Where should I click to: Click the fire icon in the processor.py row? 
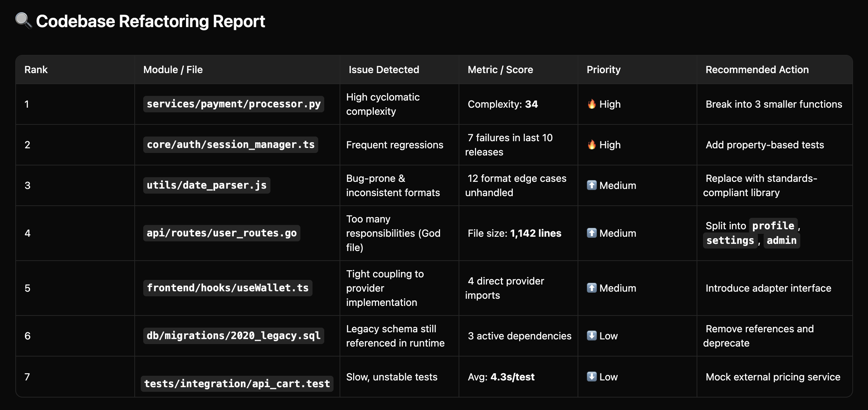[x=591, y=104]
